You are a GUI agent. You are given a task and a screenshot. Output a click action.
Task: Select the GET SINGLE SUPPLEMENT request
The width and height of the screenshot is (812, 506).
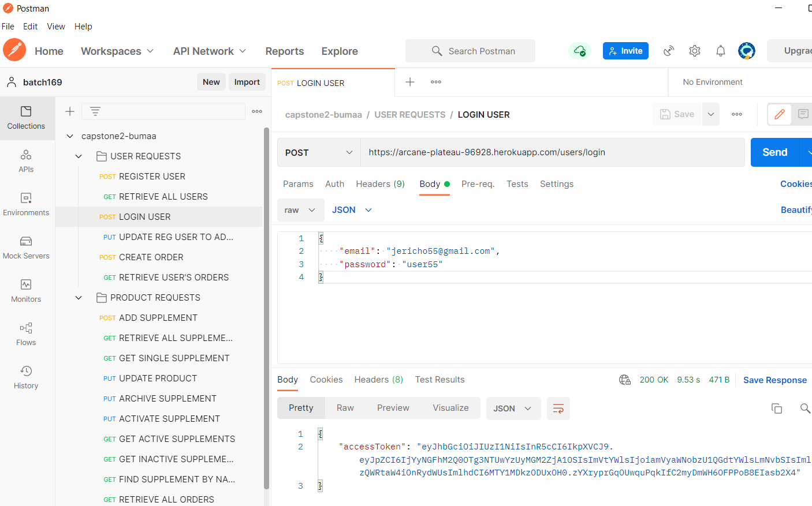coord(174,358)
